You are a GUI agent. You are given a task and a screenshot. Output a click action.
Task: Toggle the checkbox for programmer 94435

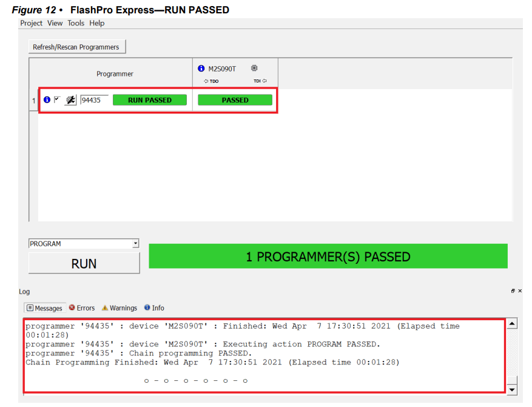click(56, 99)
